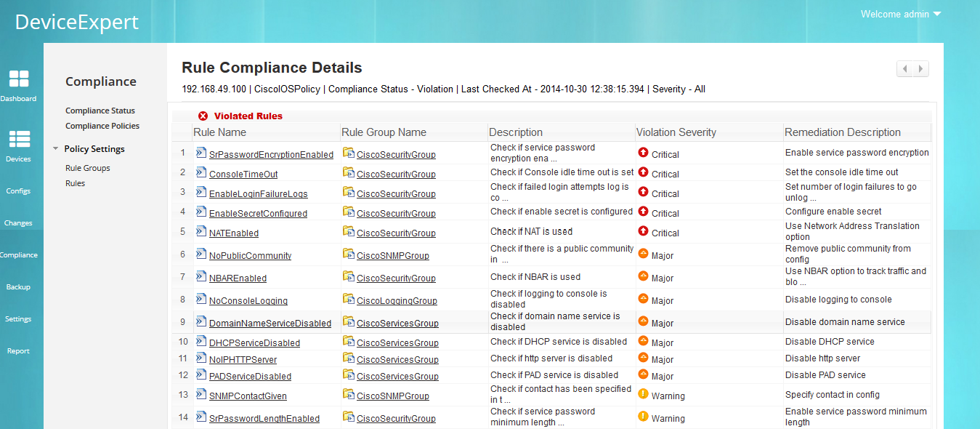Open CiscoSecurityGroup link in NATEnabled row

click(x=396, y=233)
